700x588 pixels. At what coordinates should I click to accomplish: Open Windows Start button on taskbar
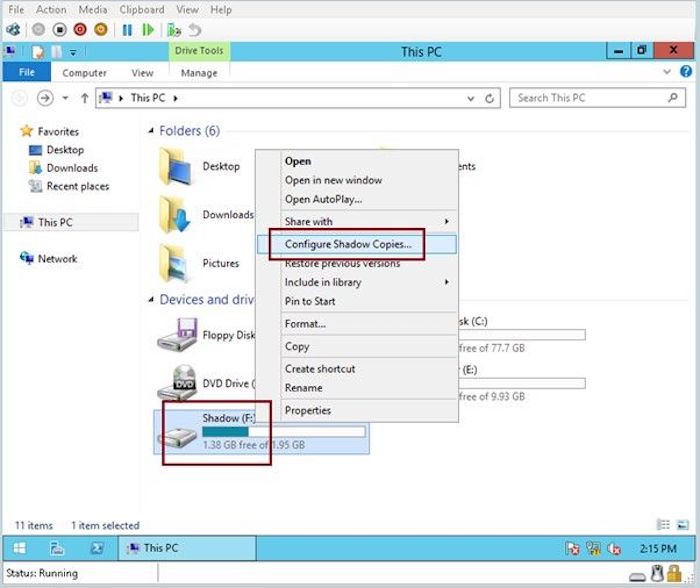click(20, 548)
